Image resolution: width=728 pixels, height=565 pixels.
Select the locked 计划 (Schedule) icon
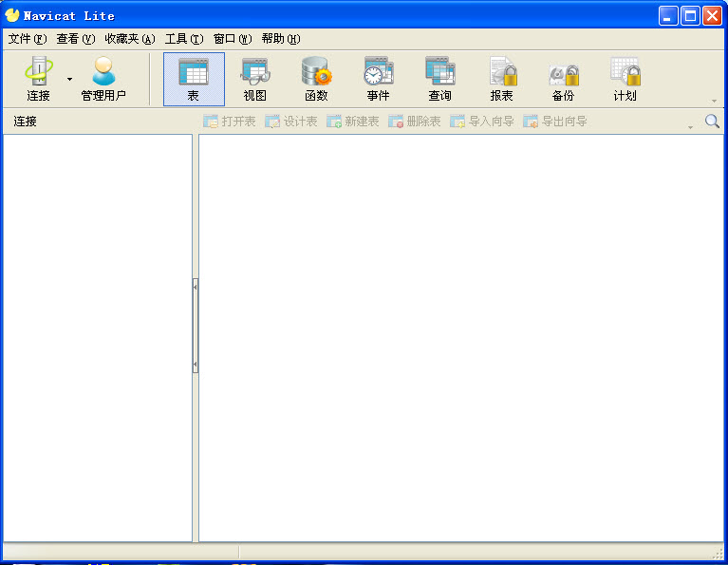point(625,79)
